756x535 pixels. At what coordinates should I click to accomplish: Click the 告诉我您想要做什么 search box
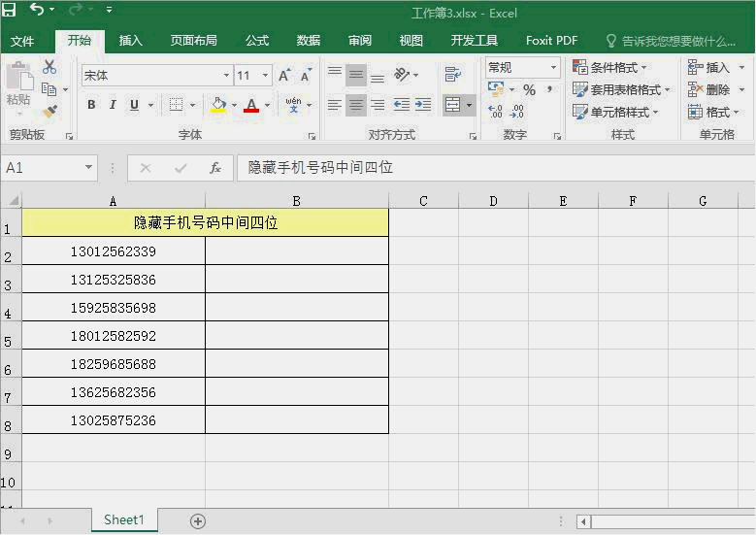click(673, 41)
